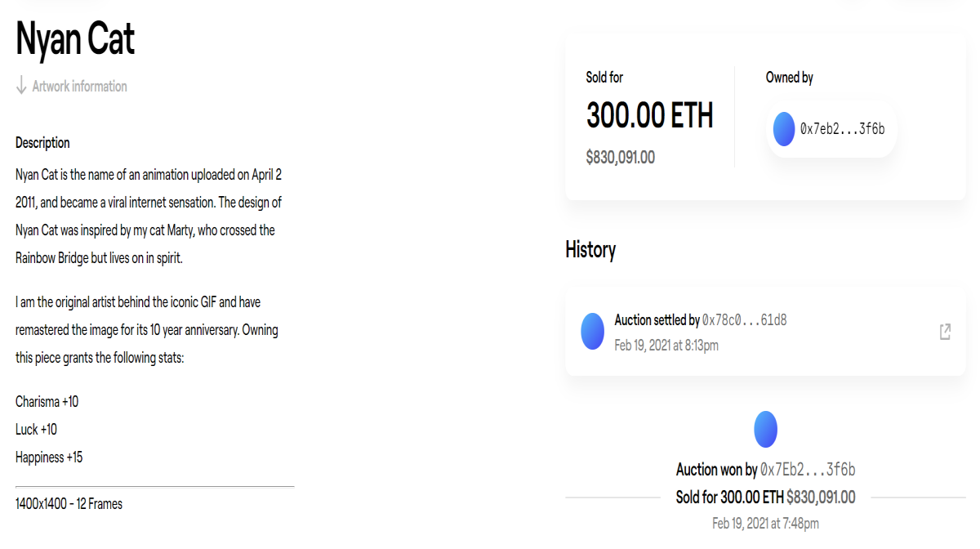The width and height of the screenshot is (980, 549).
Task: Open owner address 0x7eb2...3f6b profile
Action: click(x=832, y=129)
